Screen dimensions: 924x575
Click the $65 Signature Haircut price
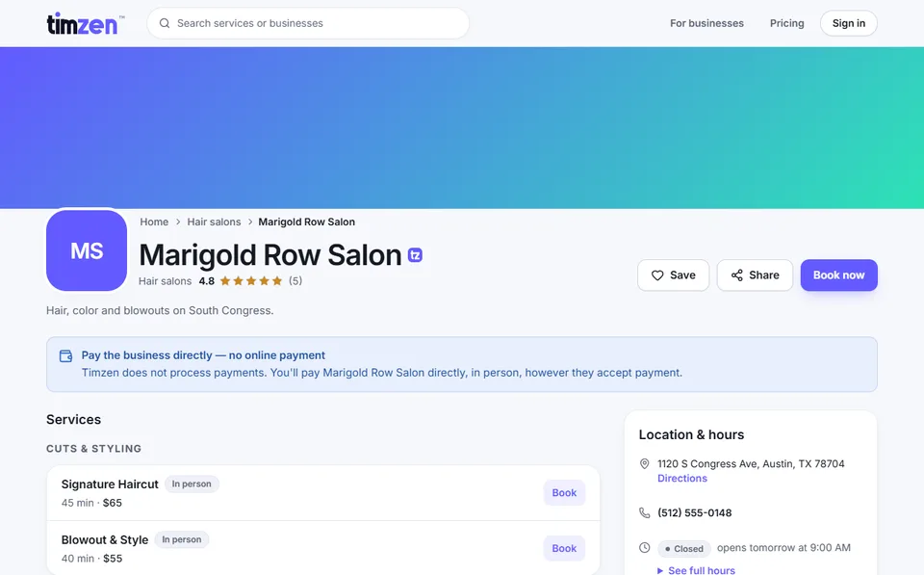pyautogui.click(x=113, y=503)
